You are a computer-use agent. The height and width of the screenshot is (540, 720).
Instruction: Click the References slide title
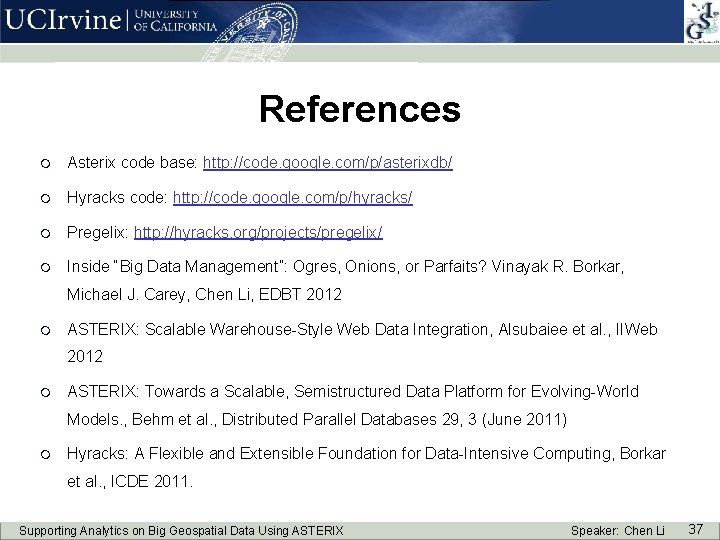360,109
